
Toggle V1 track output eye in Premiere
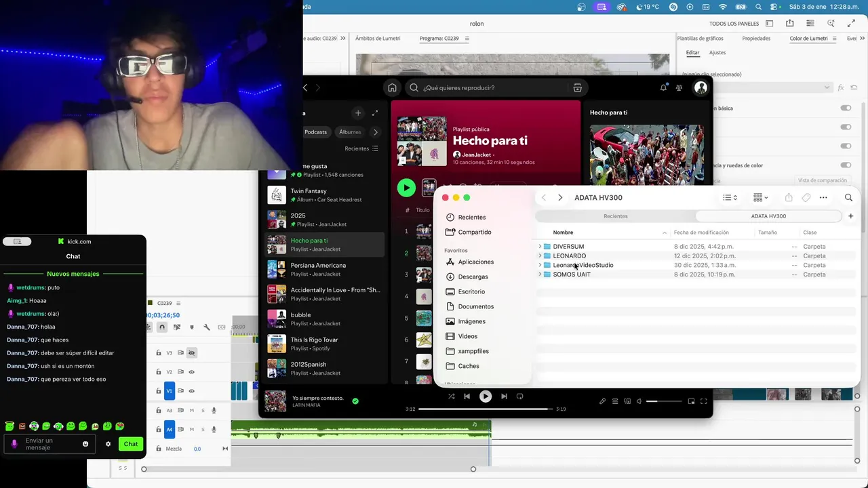(x=191, y=391)
